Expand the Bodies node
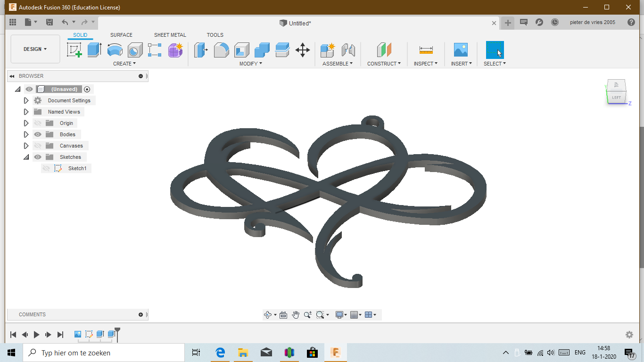Screen dimensions: 644x362 pyautogui.click(x=26, y=134)
